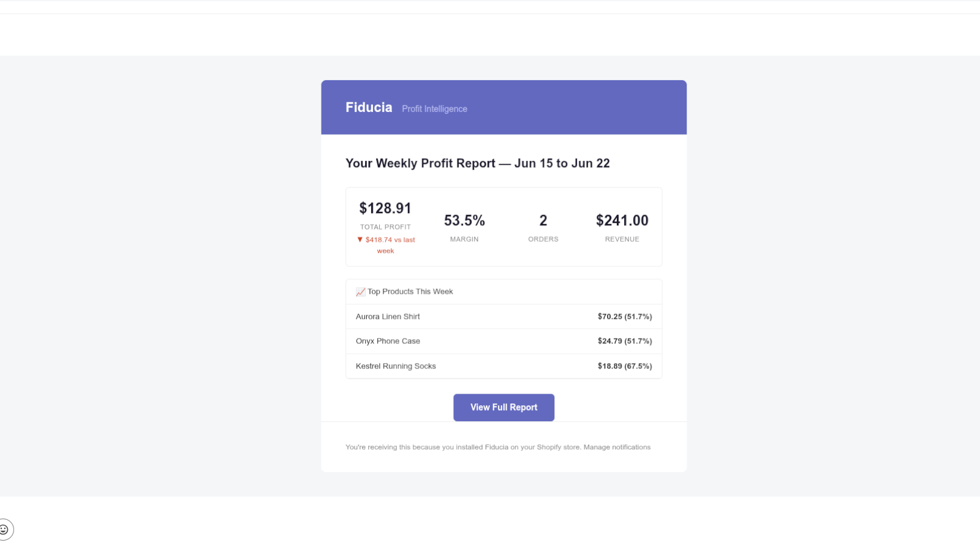Click the 53.5% margin value

point(464,220)
